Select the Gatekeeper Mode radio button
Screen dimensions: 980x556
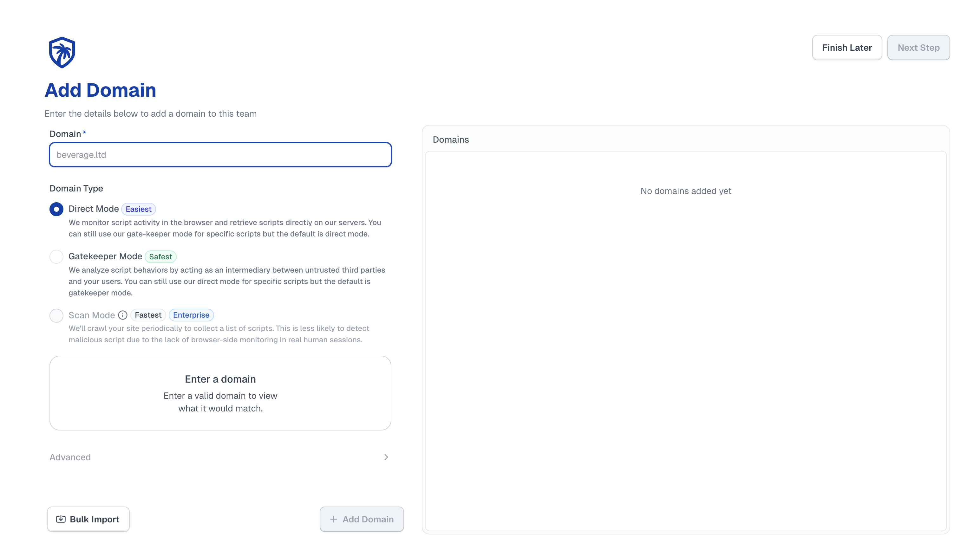coord(56,257)
